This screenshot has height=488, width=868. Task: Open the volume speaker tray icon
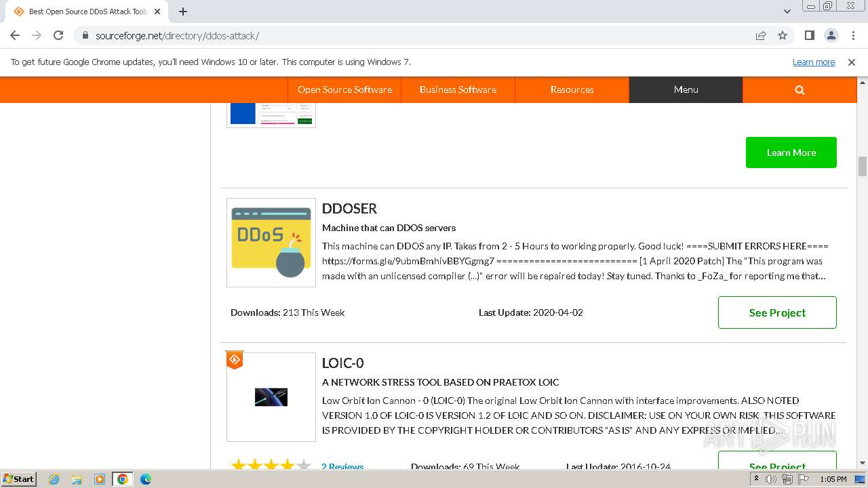click(771, 479)
